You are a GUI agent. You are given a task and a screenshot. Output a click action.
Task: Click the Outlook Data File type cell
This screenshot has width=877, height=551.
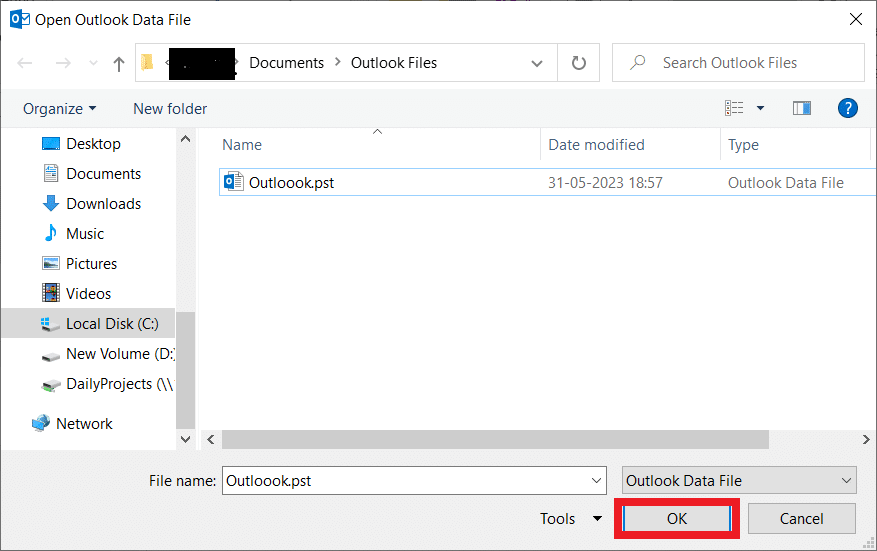[786, 183]
